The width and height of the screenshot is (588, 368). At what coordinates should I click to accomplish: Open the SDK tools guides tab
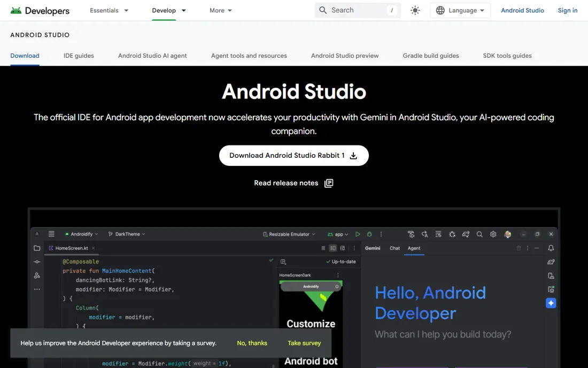[507, 56]
